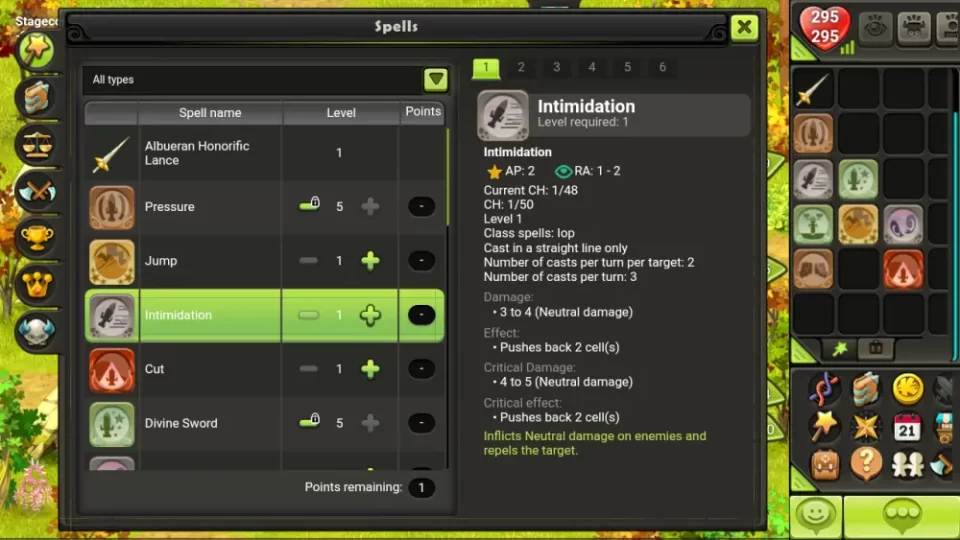This screenshot has height=540, width=960.
Task: Toggle the eye icon beside health hearts
Action: (x=875, y=28)
